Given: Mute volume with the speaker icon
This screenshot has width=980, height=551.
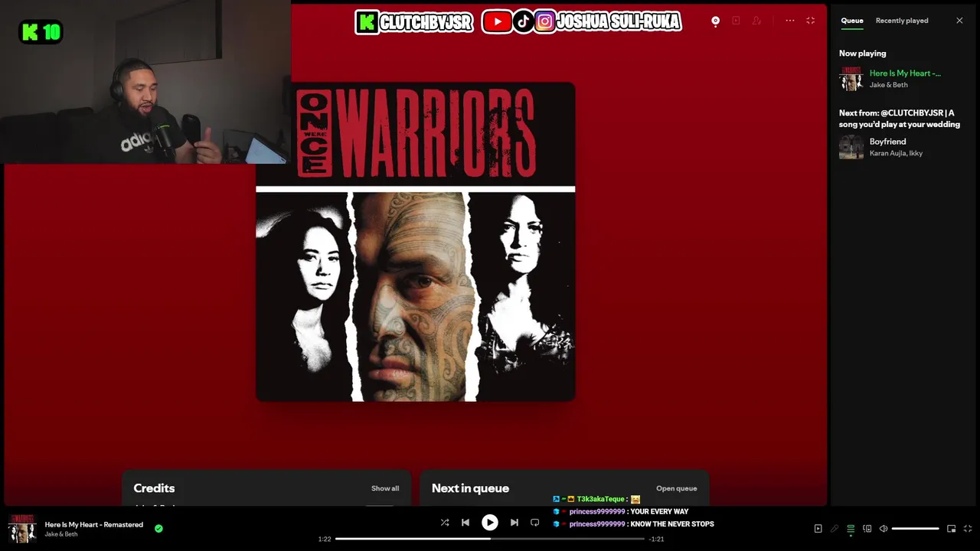Looking at the screenshot, I should click(884, 529).
